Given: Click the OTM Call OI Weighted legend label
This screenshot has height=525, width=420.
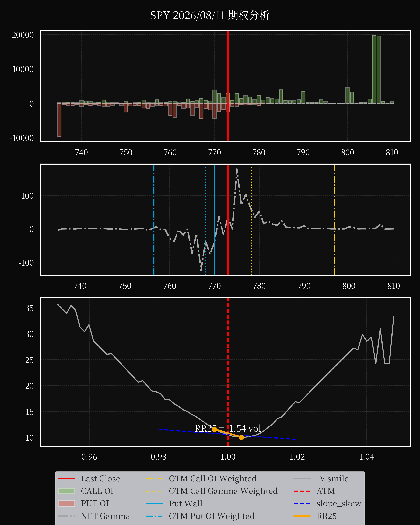Looking at the screenshot, I should pos(213,479).
